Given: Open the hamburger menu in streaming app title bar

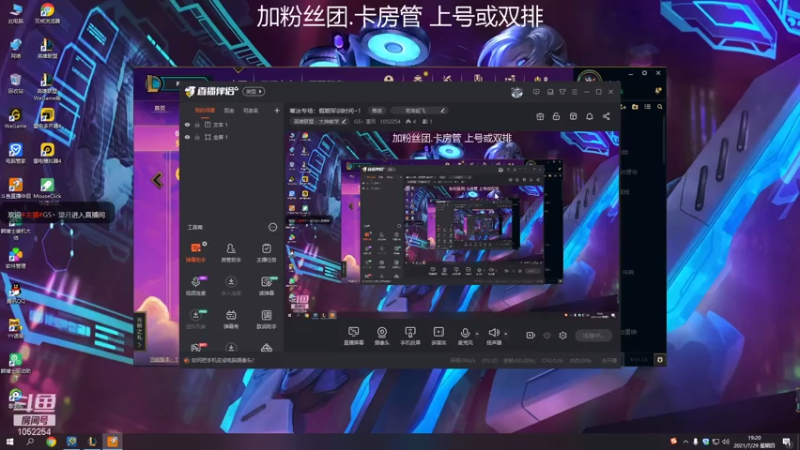Looking at the screenshot, I should tap(574, 92).
